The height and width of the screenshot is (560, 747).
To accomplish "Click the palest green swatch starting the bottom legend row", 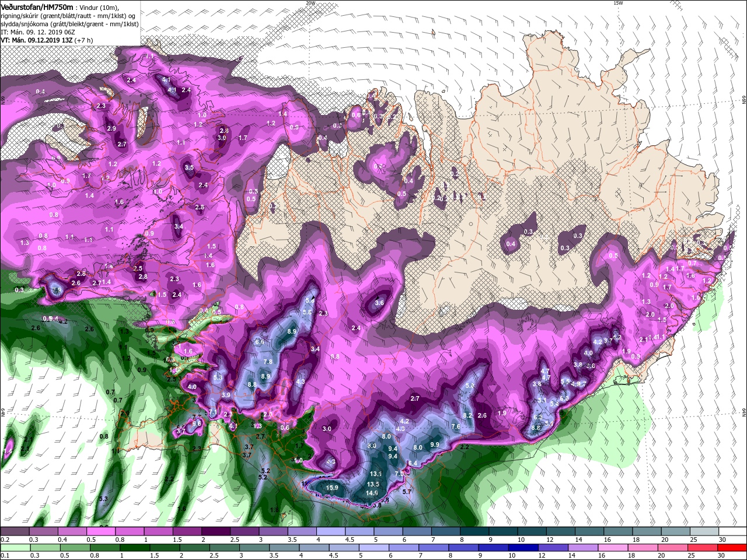I will click(x=14, y=548).
